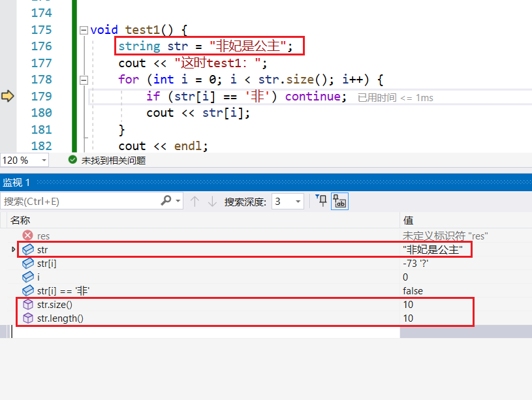
Task: Select the res watch row error icon
Action: pos(28,236)
